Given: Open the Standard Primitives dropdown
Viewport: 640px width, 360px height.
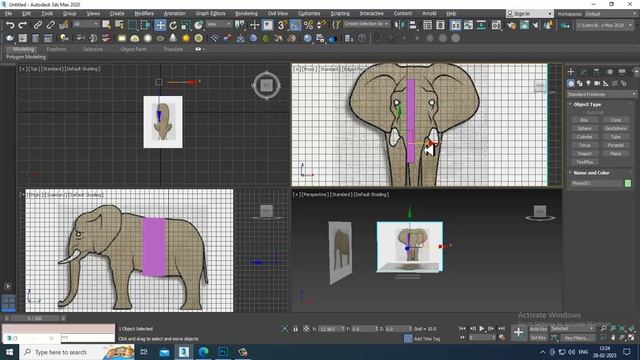Looking at the screenshot, I should [602, 94].
